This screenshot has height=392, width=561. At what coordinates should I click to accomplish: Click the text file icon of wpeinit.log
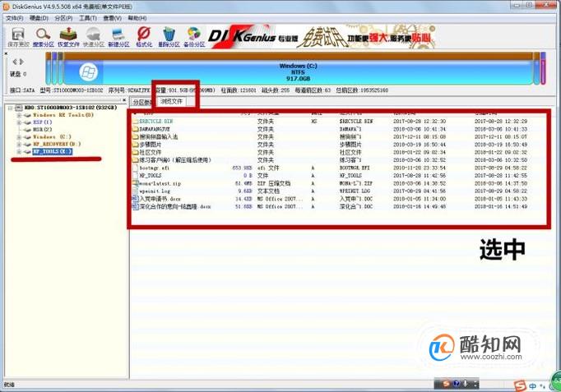(x=135, y=191)
